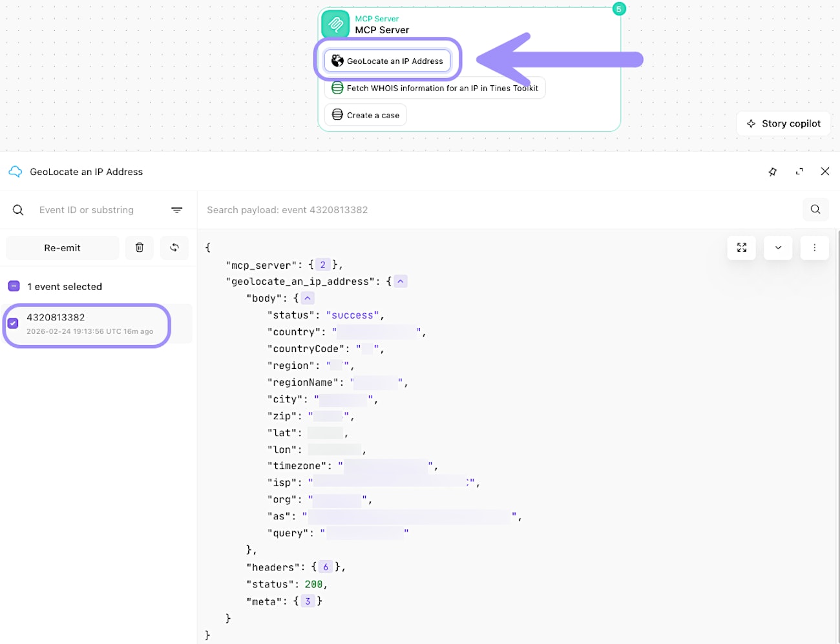840x644 pixels.
Task: Delete selected event with trash icon
Action: coord(140,247)
